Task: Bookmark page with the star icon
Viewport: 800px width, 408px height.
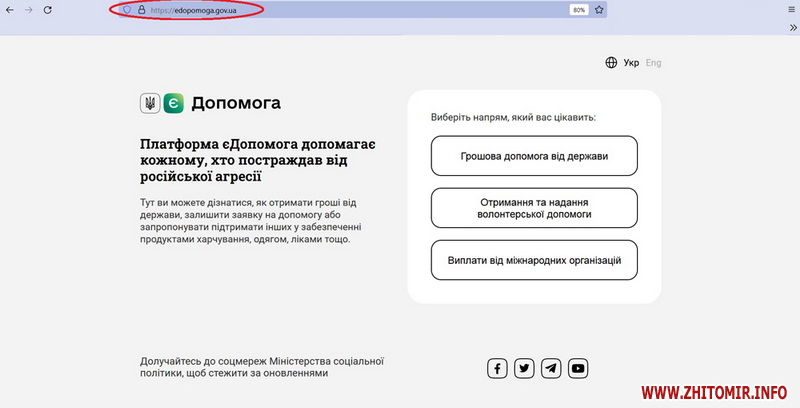Action: pyautogui.click(x=599, y=9)
